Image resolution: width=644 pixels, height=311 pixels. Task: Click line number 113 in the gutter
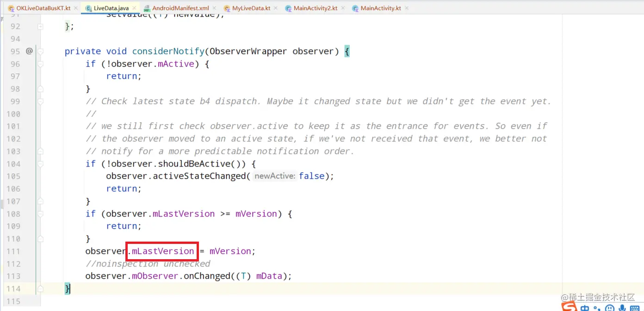[x=13, y=276]
